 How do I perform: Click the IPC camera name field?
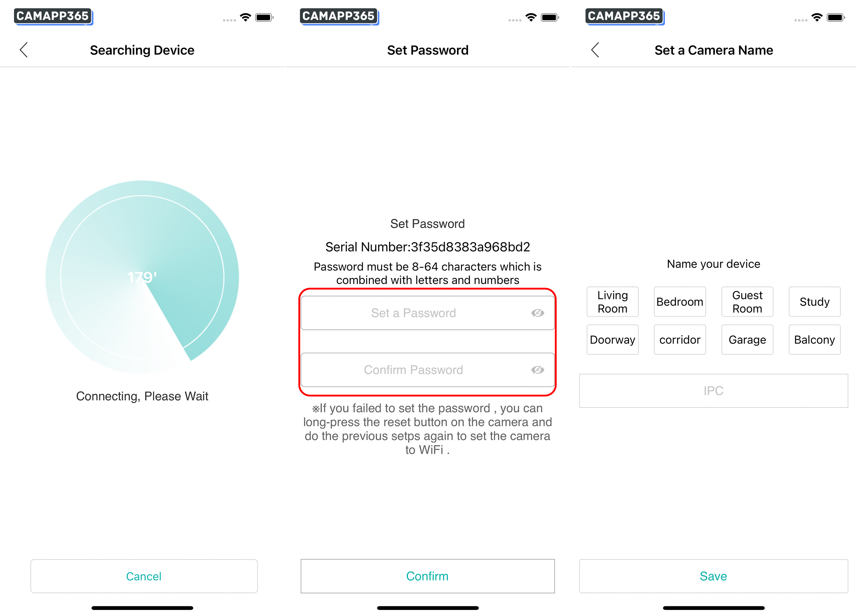713,391
